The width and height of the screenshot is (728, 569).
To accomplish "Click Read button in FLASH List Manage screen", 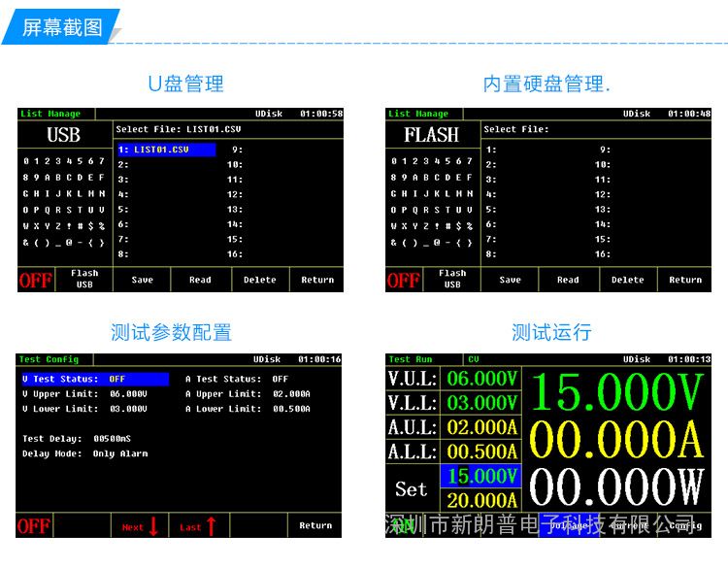I will pos(568,280).
